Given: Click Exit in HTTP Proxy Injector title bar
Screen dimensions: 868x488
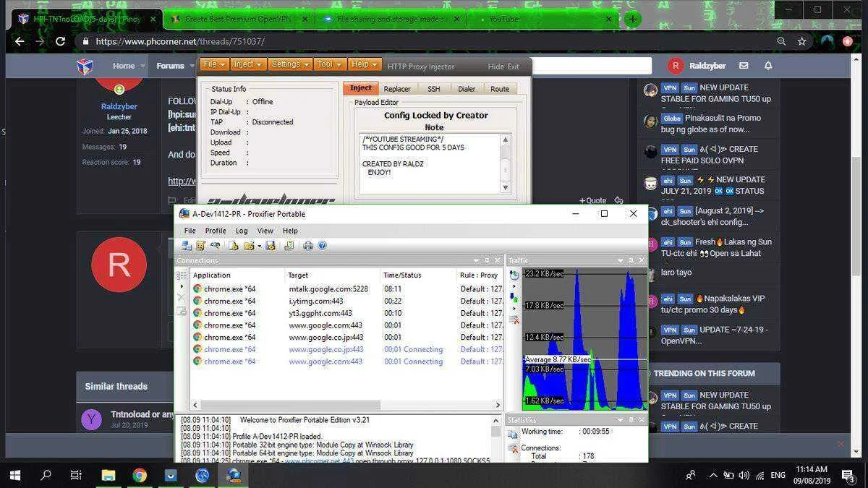Looking at the screenshot, I should (x=514, y=67).
